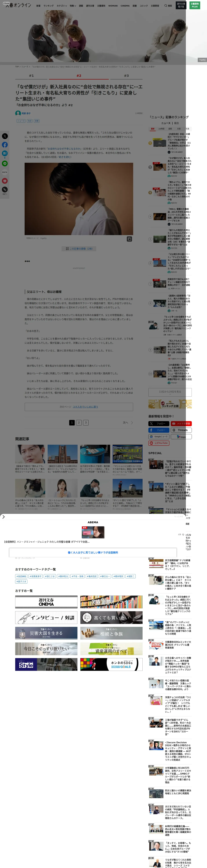Screen dimensions: 207x868
Task: Open インタビュー / 対談 banner
Action: click(x=46, y=618)
